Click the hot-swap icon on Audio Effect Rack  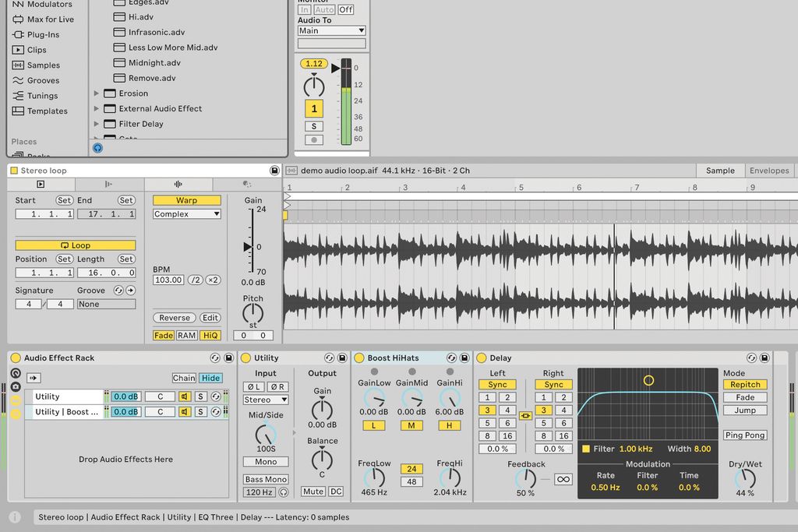point(217,358)
